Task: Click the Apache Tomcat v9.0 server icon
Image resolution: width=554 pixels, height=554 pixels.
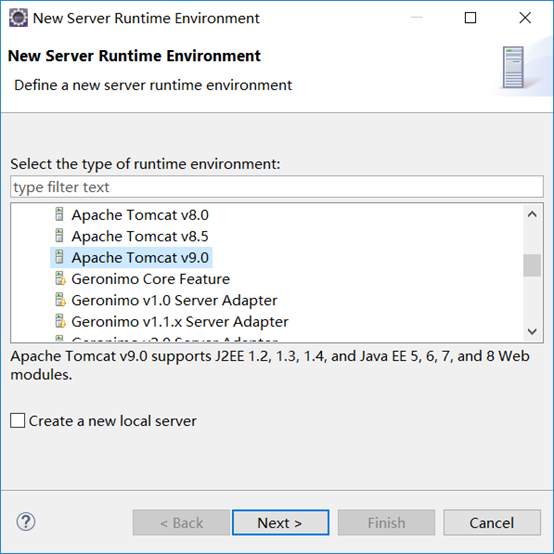Action: click(x=59, y=257)
